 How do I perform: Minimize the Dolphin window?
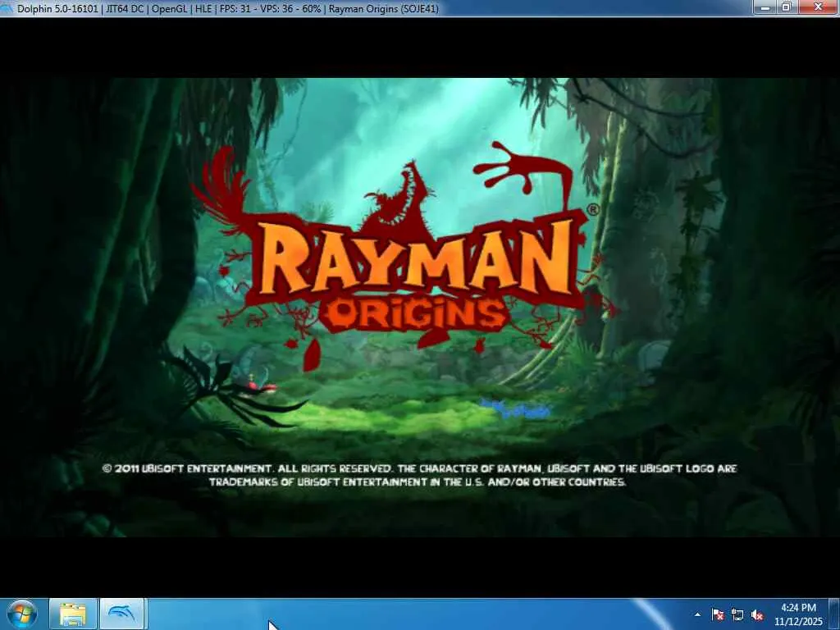coord(765,7)
